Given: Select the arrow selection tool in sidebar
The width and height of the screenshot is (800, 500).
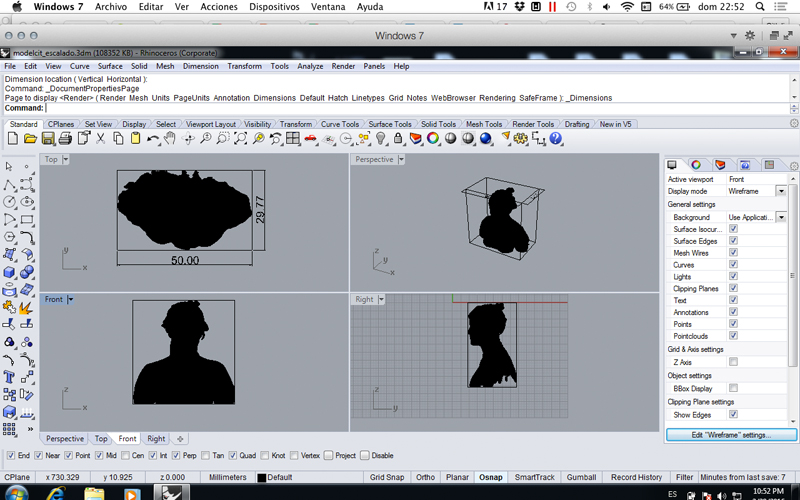Looking at the screenshot, I should [x=9, y=166].
